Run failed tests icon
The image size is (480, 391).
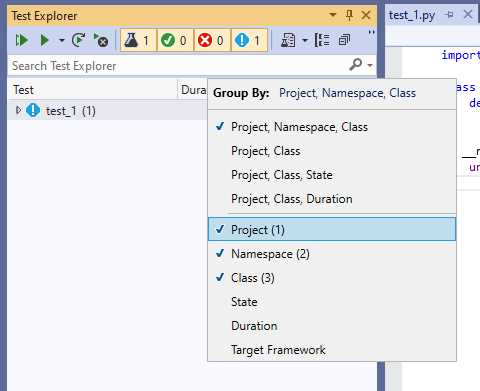pyautogui.click(x=101, y=40)
